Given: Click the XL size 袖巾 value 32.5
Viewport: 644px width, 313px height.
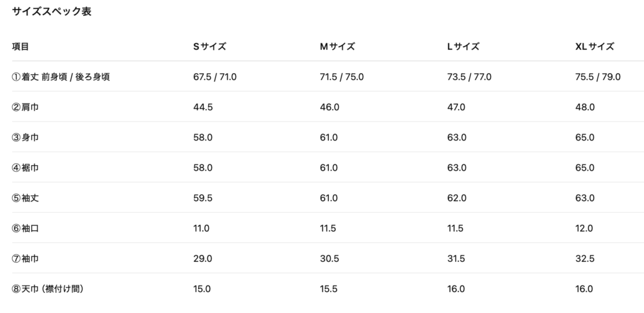Looking at the screenshot, I should click(x=585, y=259).
